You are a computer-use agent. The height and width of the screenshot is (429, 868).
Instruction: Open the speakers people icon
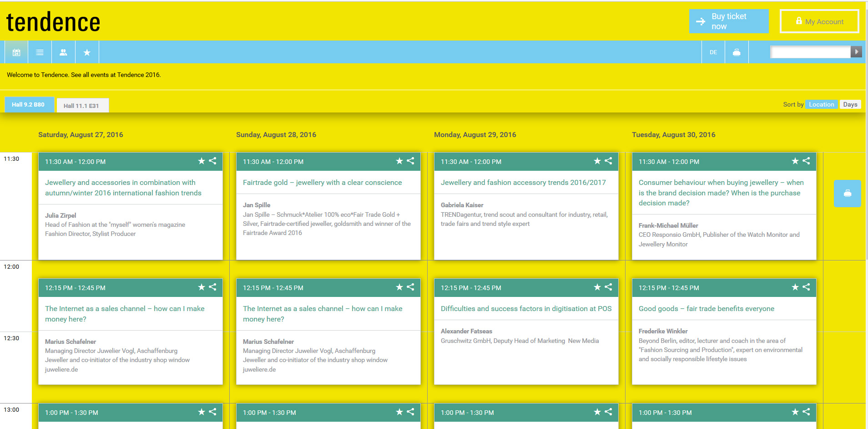[x=63, y=52]
